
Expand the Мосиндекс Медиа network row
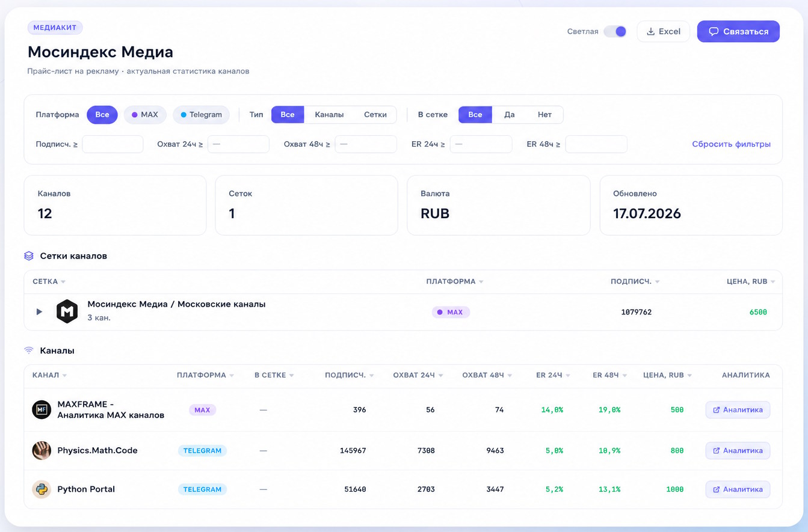(39, 312)
